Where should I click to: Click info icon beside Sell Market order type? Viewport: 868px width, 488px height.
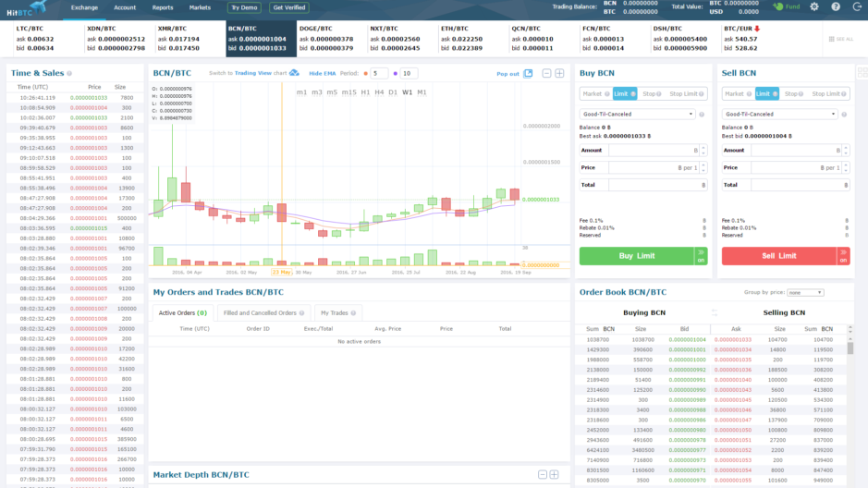point(749,94)
